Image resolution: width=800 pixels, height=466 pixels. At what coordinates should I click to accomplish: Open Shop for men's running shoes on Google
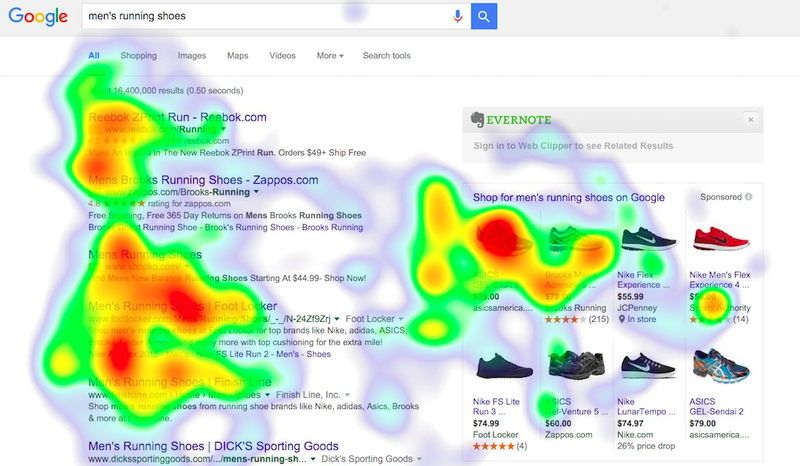pos(568,198)
